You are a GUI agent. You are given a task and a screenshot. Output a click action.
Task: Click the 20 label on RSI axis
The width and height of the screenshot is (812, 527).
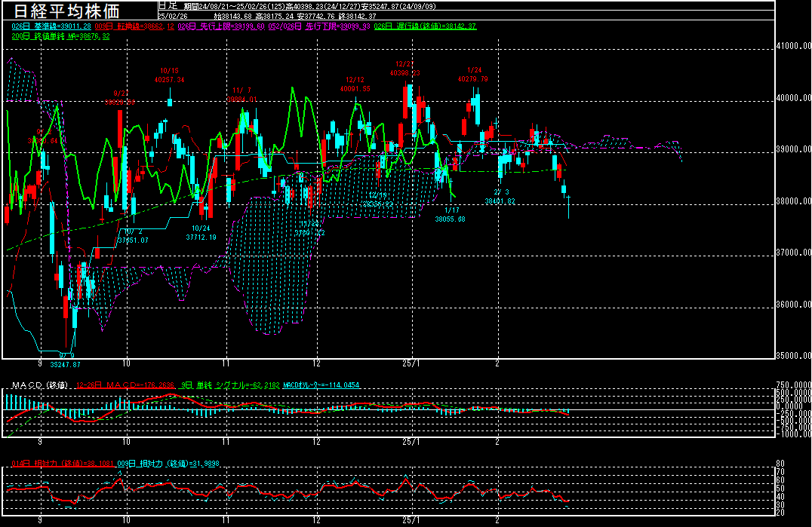point(780,513)
